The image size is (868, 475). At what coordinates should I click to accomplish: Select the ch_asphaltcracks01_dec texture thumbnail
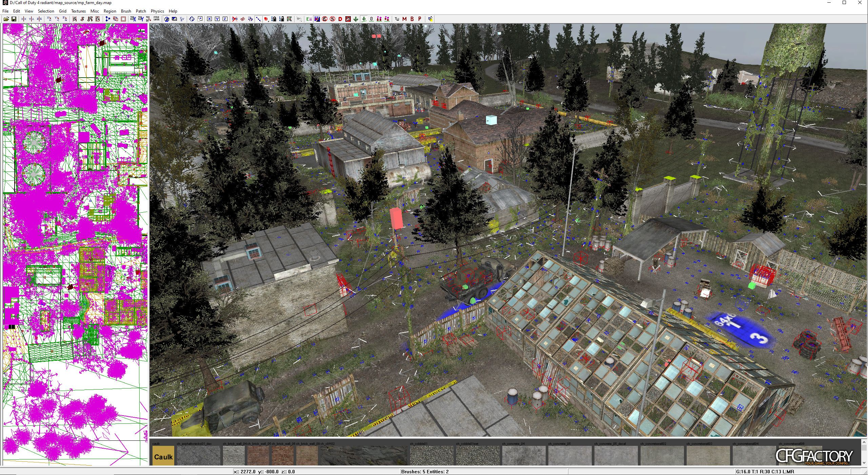click(x=198, y=455)
